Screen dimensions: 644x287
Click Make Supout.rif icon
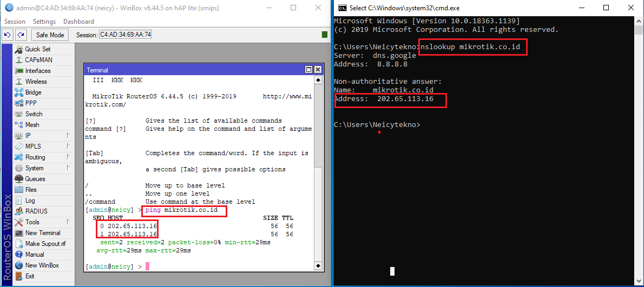tap(18, 244)
